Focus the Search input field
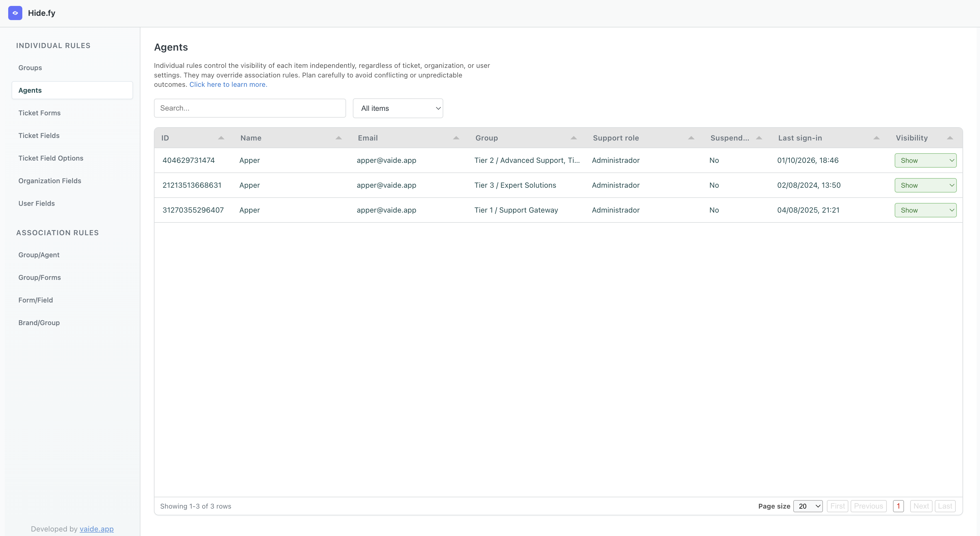The height and width of the screenshot is (536, 980). click(x=249, y=108)
